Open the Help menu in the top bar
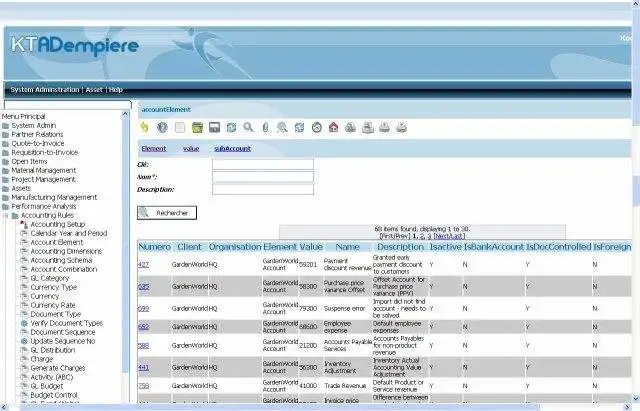The height and width of the screenshot is (411, 640). [x=116, y=89]
